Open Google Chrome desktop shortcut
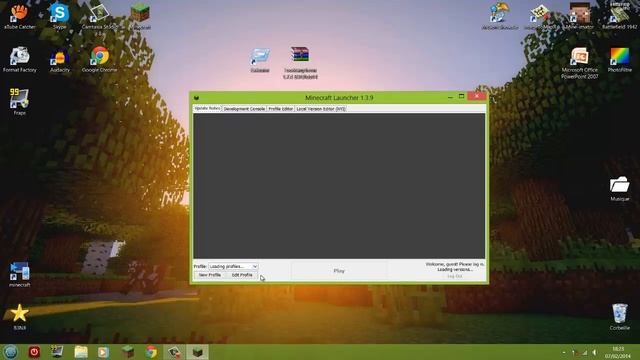The image size is (640, 360). pos(100,60)
